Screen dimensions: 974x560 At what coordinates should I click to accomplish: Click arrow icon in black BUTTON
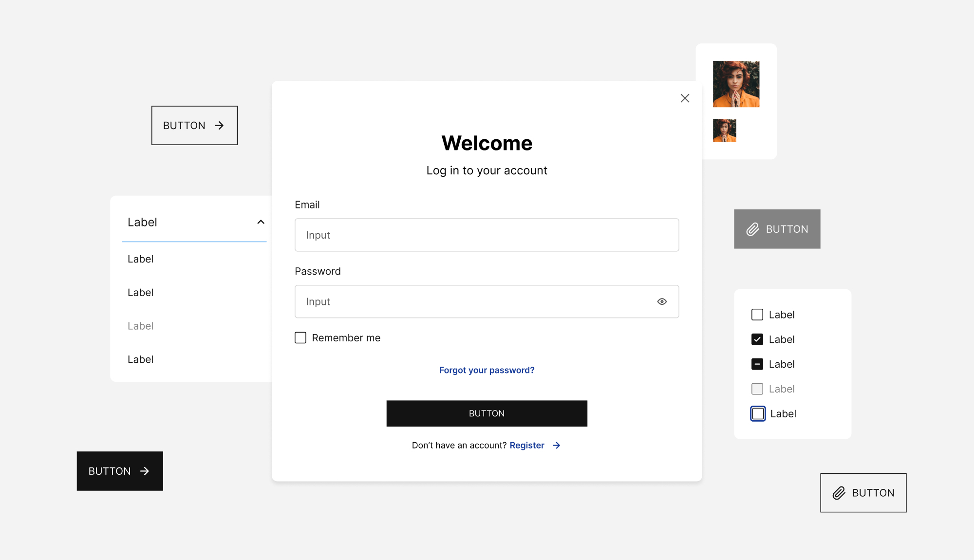pyautogui.click(x=145, y=471)
